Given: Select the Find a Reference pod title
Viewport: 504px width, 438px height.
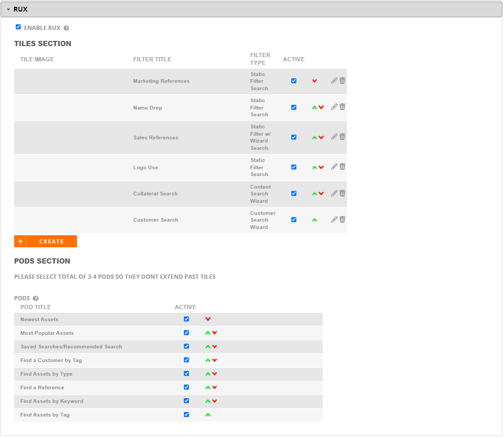Looking at the screenshot, I should (x=42, y=388).
